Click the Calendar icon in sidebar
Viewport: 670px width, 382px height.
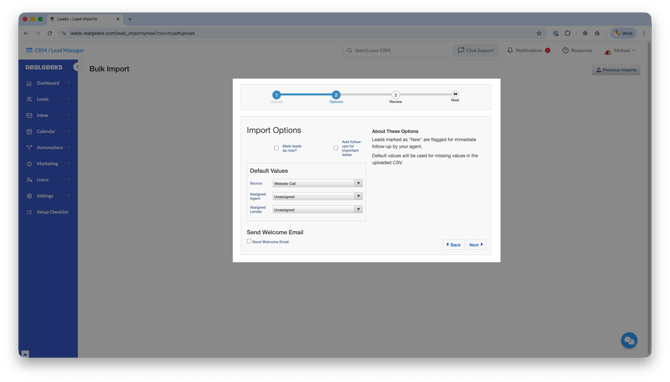tap(29, 132)
